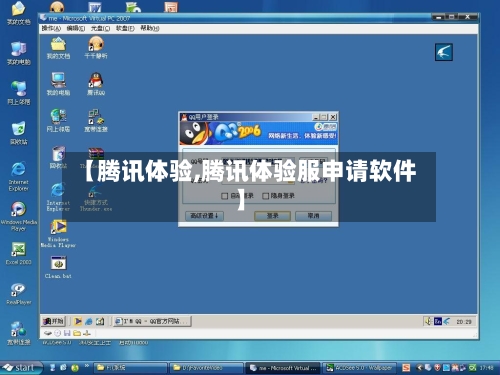Screen dimensions: 500x375
Task: Select RealPlayer icon on host desktop
Action: tap(19, 289)
